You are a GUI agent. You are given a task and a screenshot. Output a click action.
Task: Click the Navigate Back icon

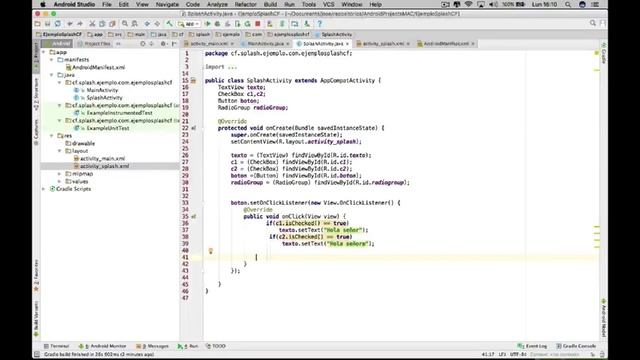[x=147, y=24]
